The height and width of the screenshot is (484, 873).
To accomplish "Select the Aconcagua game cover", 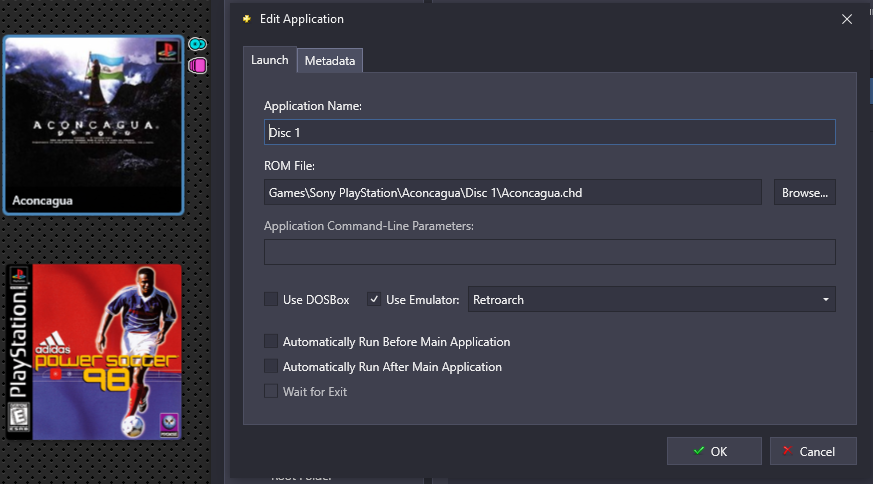I will point(94,125).
